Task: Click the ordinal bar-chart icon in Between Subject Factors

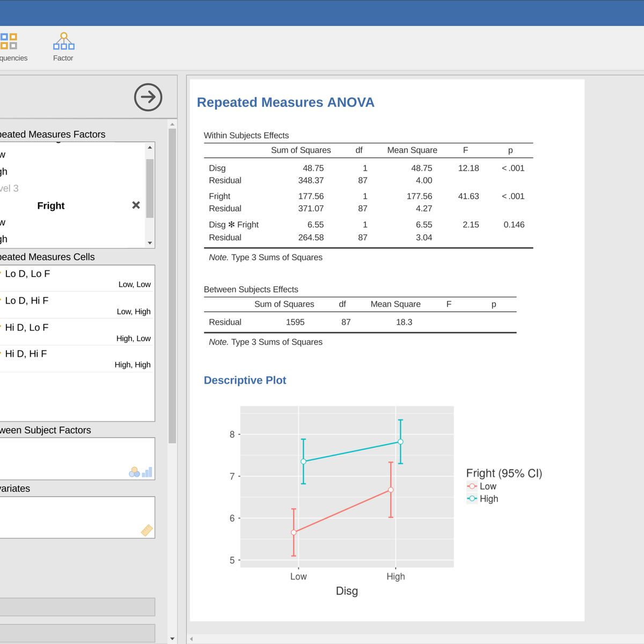Action: tap(147, 472)
